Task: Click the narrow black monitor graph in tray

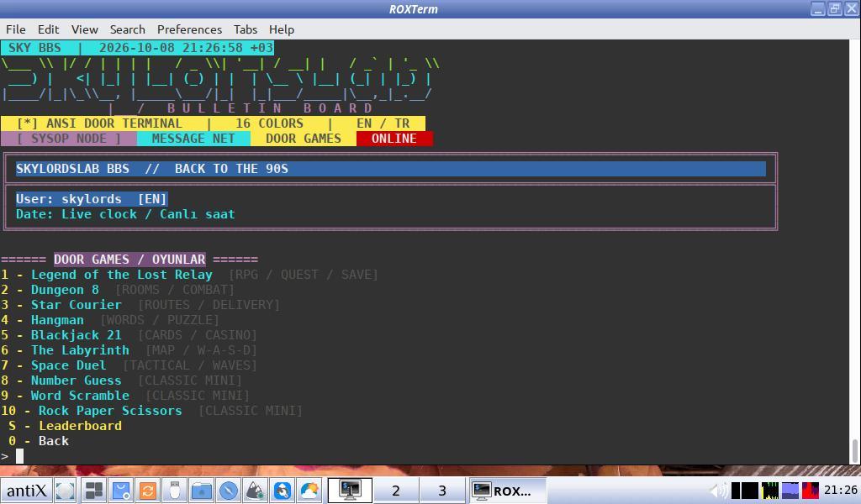Action: point(736,491)
